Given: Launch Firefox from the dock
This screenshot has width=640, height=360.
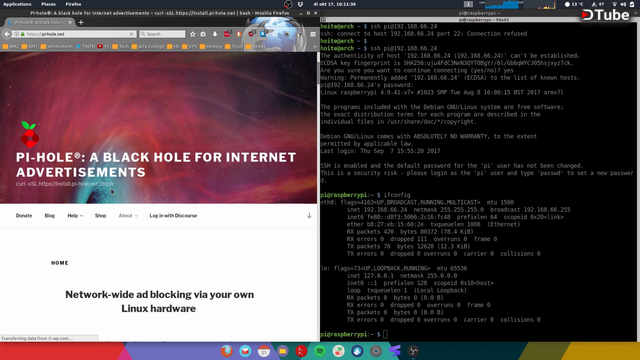Looking at the screenshot, I should pyautogui.click(x=227, y=351).
